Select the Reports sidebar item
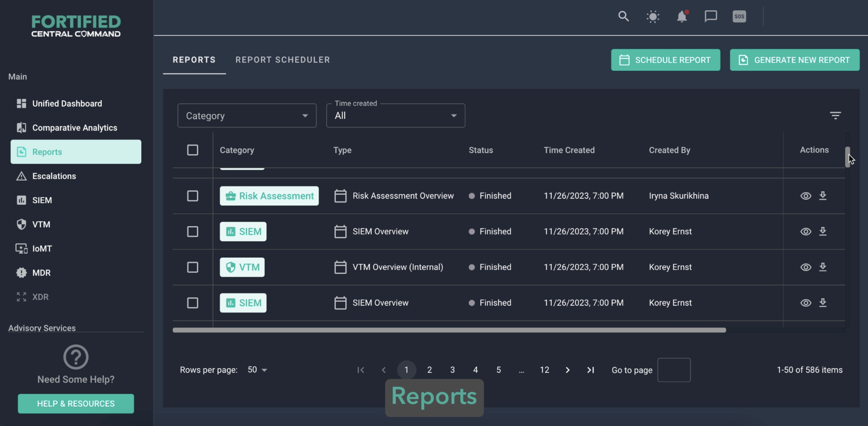Image resolution: width=868 pixels, height=426 pixels. 76,152
